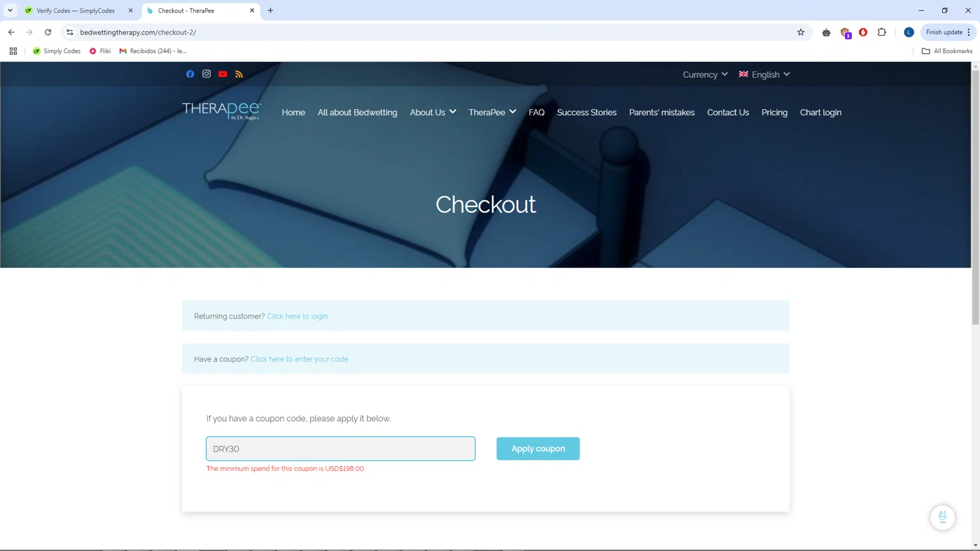Go forward with the browser arrow
The height and width of the screenshot is (551, 980).
29,32
